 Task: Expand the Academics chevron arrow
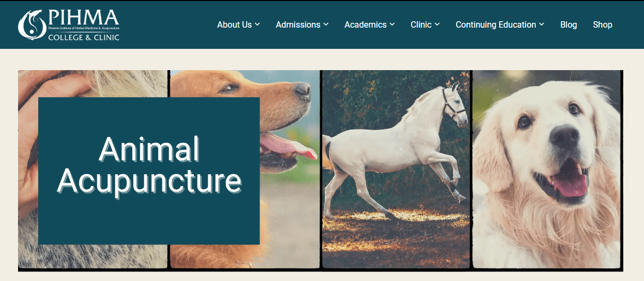[x=392, y=24]
